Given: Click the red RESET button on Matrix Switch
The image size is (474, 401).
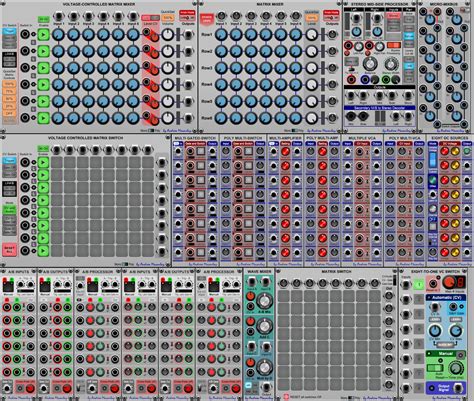Looking at the screenshot, I should [x=286, y=397].
